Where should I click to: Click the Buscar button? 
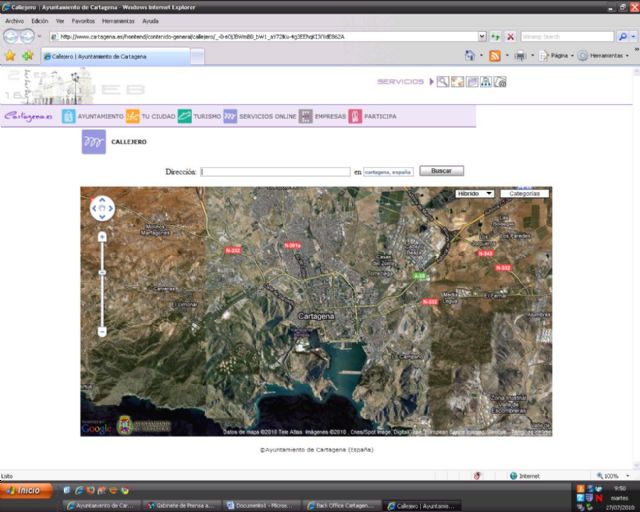pos(441,171)
